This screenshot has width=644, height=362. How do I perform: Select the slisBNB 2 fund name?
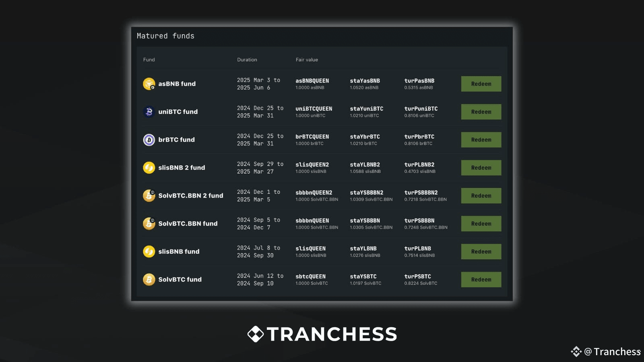pos(182,168)
